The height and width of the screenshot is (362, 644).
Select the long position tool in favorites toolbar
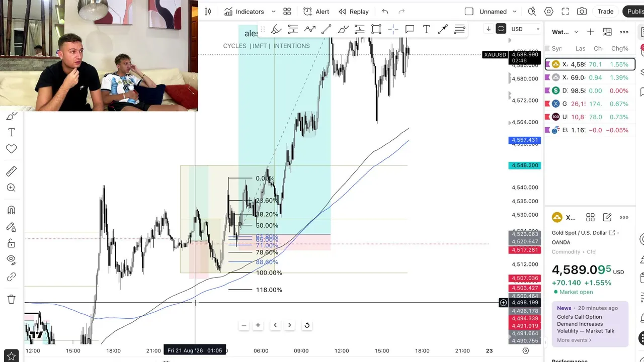coord(293,30)
